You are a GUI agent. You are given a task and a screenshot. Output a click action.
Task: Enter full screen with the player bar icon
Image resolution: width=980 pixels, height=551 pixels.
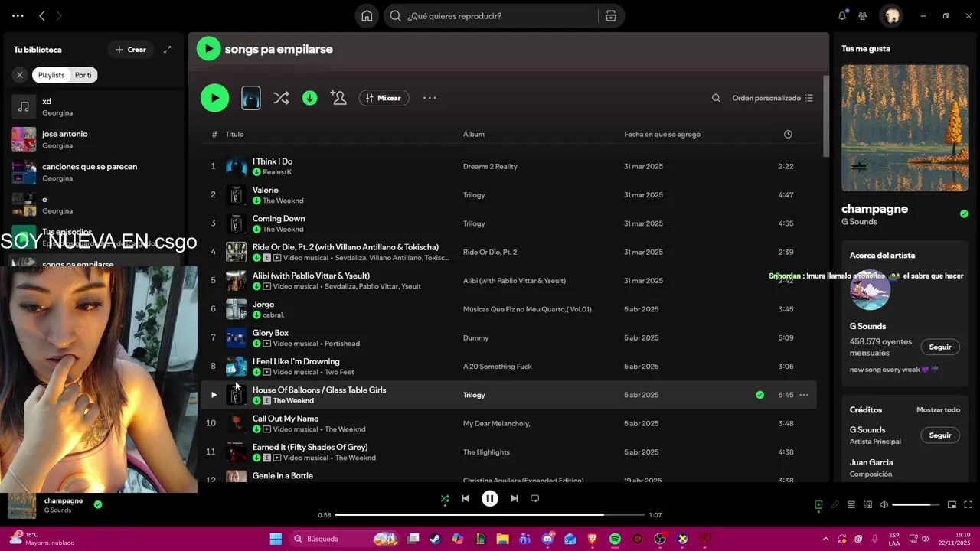click(969, 505)
